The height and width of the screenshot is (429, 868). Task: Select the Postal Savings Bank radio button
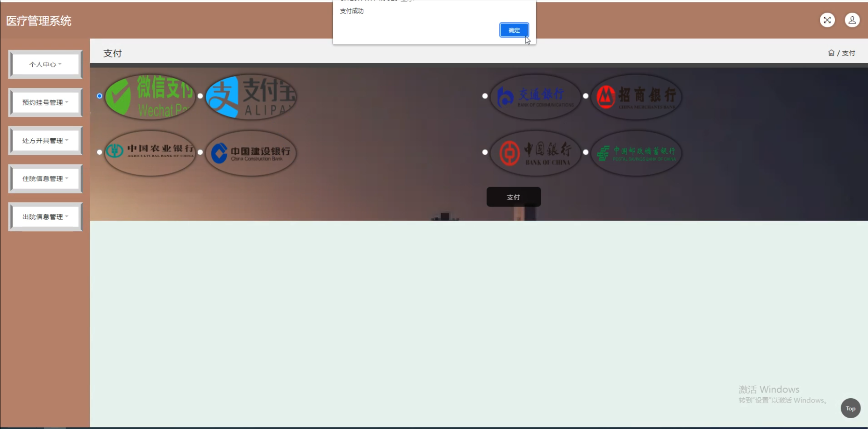pos(585,152)
